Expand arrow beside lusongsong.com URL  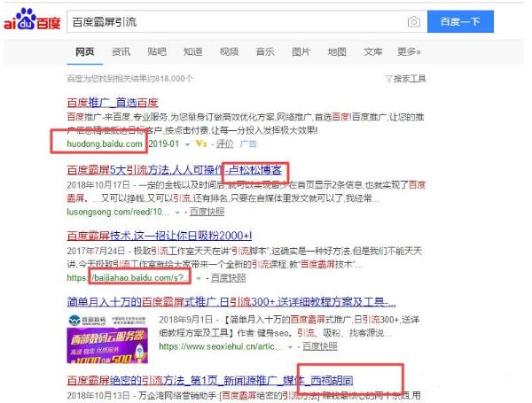pos(177,213)
